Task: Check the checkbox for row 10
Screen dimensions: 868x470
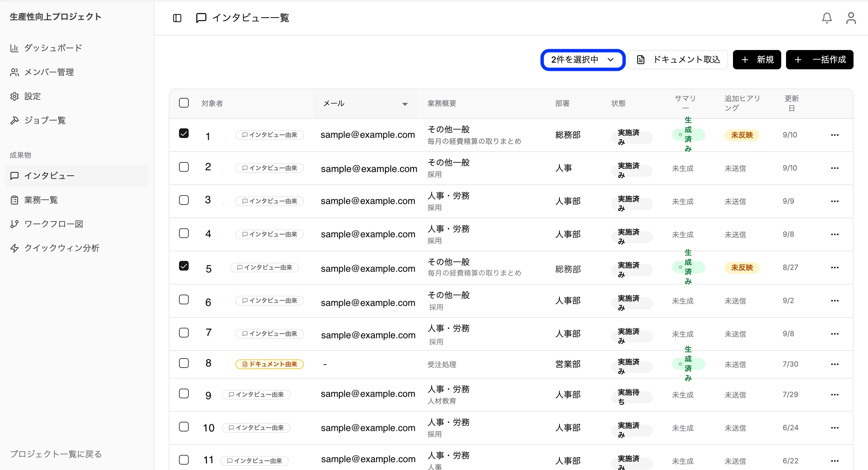Action: (x=184, y=427)
